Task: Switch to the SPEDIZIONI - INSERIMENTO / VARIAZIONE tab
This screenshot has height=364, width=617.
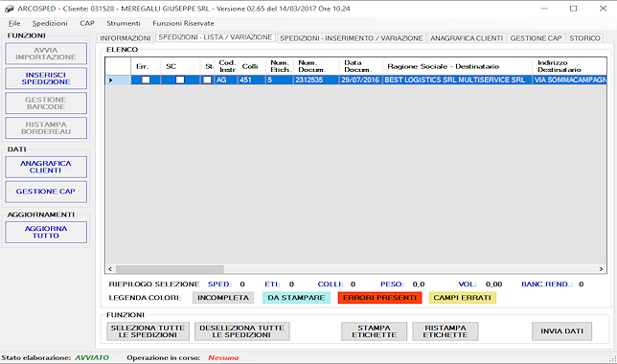Action: click(351, 38)
